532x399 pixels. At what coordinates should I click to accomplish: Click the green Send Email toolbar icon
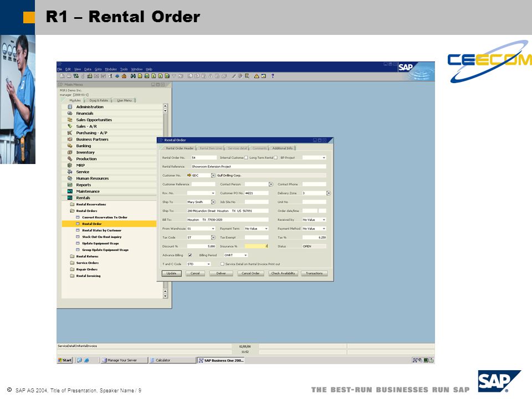(76, 76)
